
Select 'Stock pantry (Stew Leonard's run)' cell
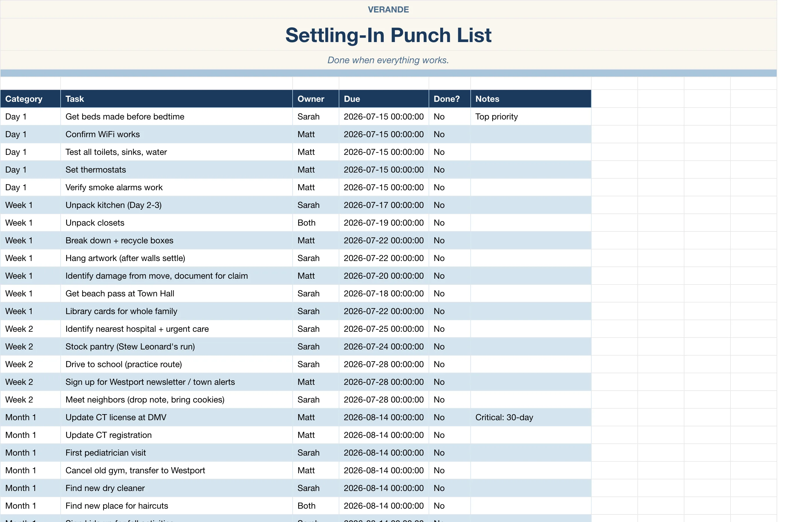click(177, 347)
